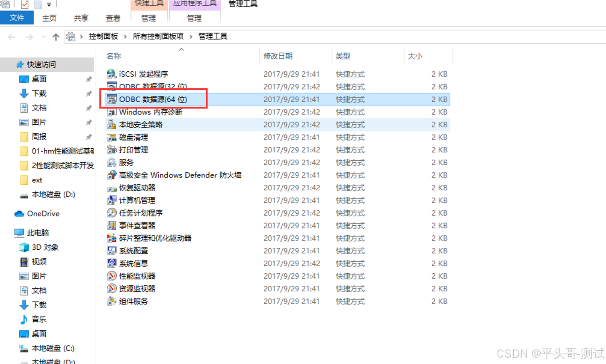The image size is (606, 364).
Task: Click the checkmark icon in title bar
Action: [x=24, y=4]
